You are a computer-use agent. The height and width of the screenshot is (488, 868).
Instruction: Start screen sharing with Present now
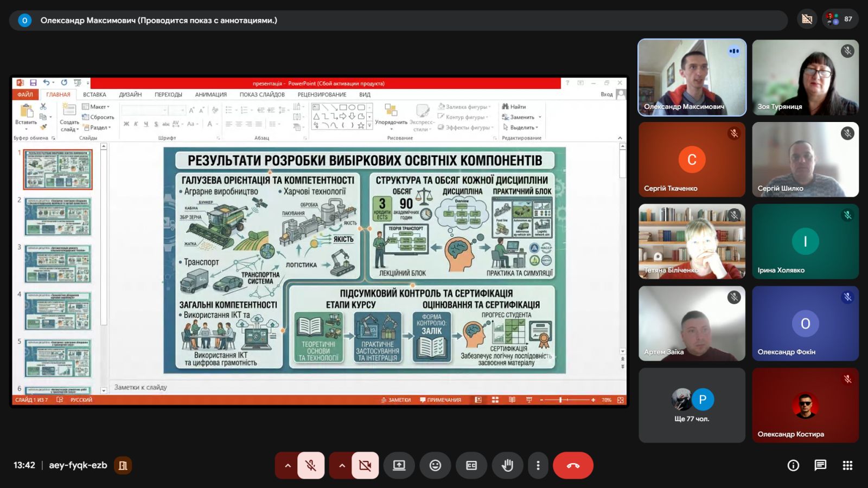tap(399, 465)
